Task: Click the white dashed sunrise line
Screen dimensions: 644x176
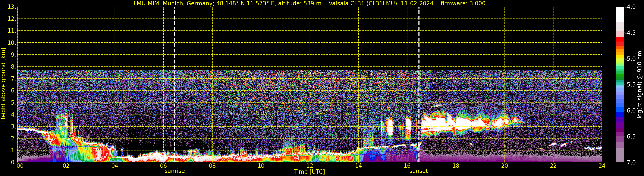Action: pos(175,37)
